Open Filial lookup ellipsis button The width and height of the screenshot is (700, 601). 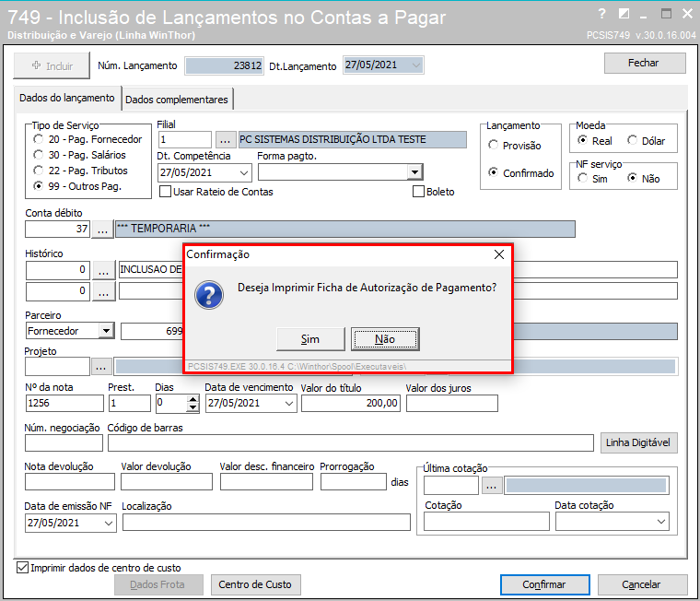pos(225,140)
